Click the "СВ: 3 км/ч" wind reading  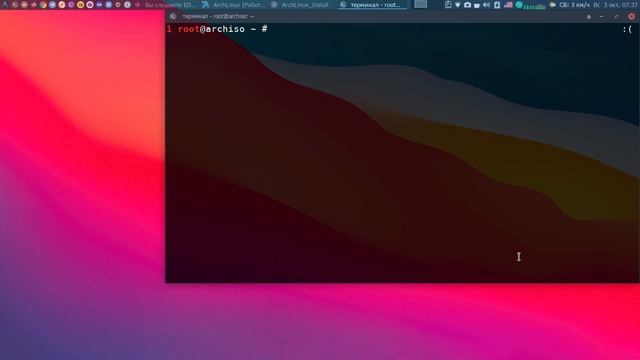[574, 5]
